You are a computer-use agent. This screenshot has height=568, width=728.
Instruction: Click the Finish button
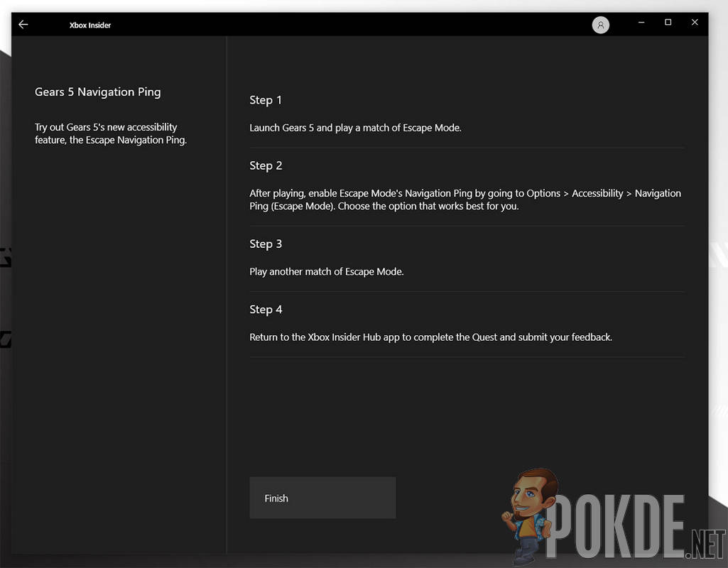click(322, 498)
